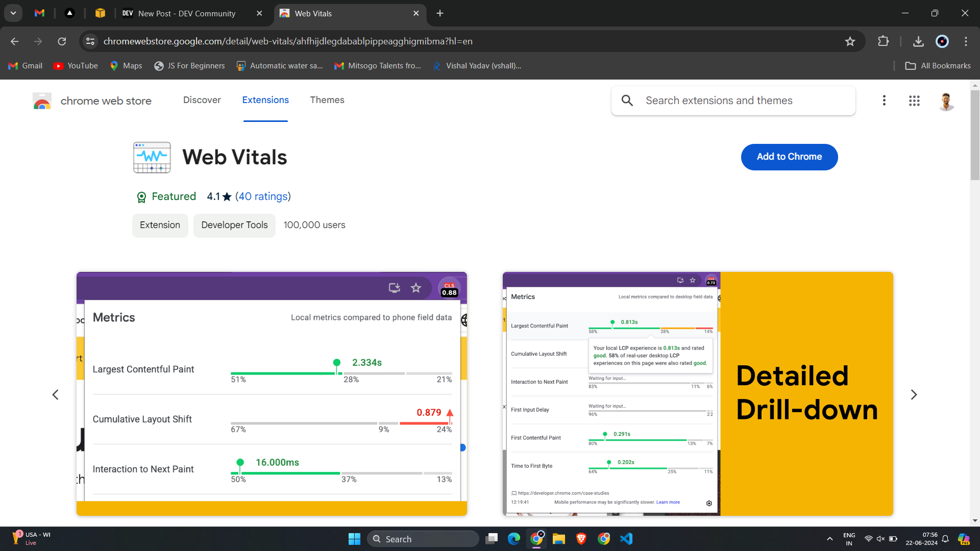This screenshot has width=980, height=551.
Task: Open the Extensions puzzle icon
Action: click(x=883, y=41)
